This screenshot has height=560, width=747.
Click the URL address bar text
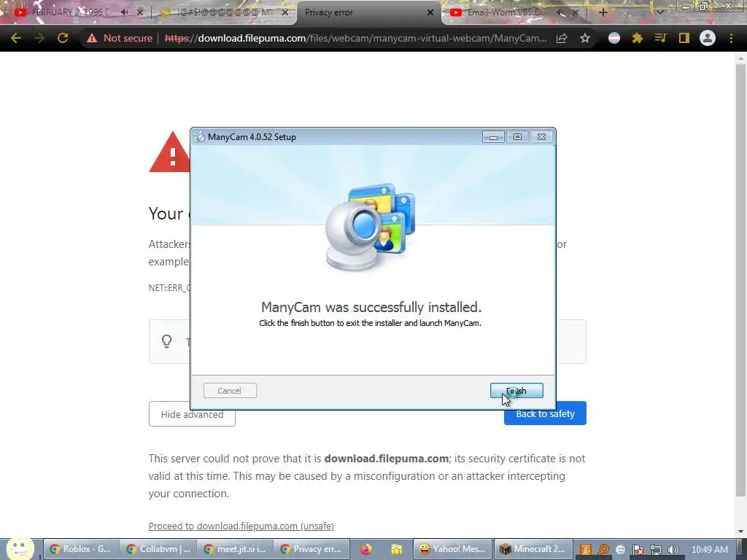[355, 38]
